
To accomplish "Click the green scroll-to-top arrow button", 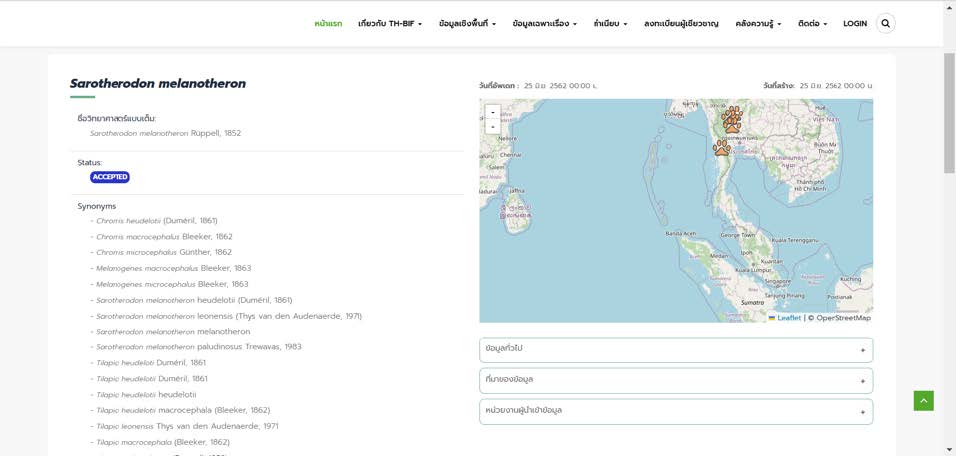I will (x=923, y=400).
